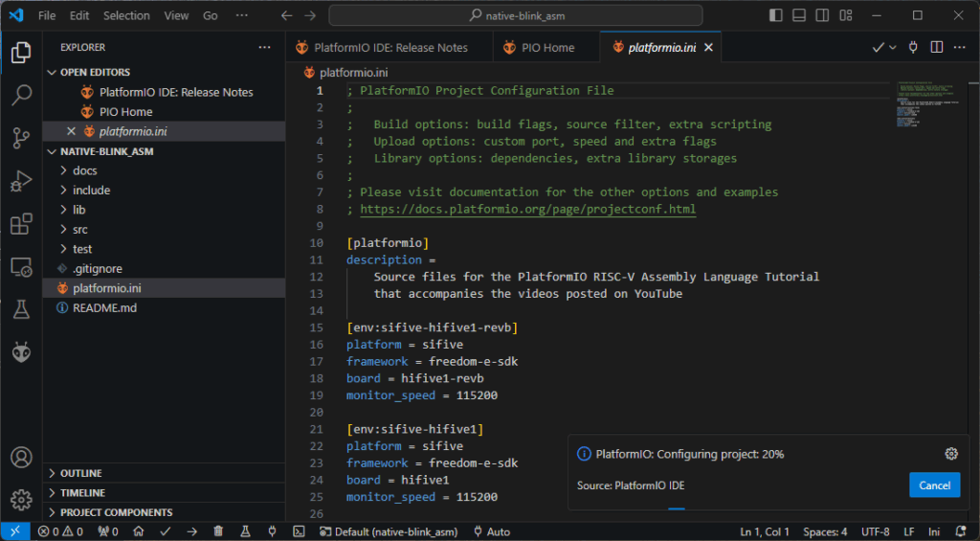The image size is (980, 541).
Task: Open the build dropdown arrow beside checkmark
Action: point(893,48)
